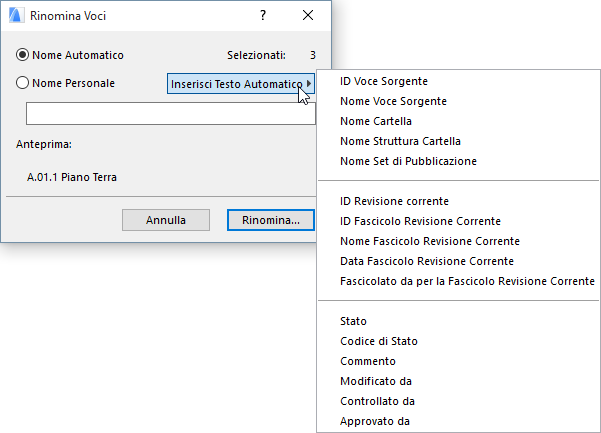The width and height of the screenshot is (601, 433).
Task: Close the Rinomina Voci dialog
Action: (307, 16)
